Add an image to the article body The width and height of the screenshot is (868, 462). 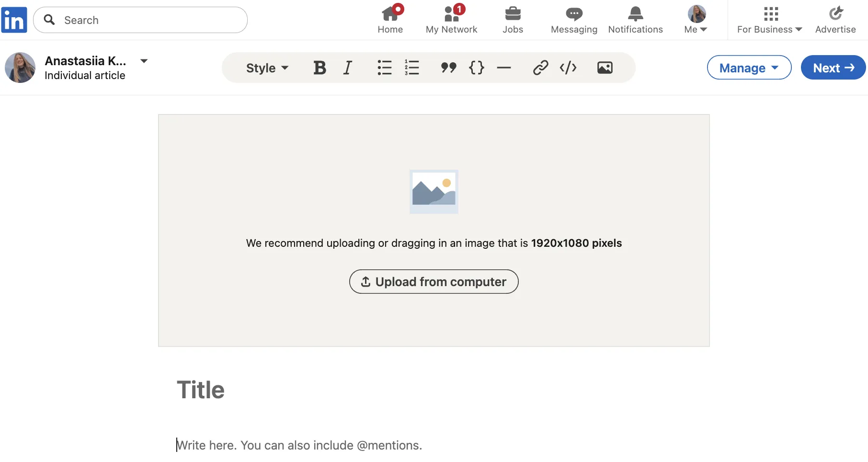[605, 68]
